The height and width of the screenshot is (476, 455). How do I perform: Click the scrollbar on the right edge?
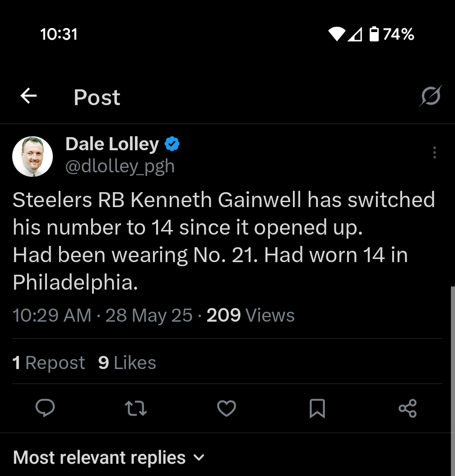tap(452, 361)
